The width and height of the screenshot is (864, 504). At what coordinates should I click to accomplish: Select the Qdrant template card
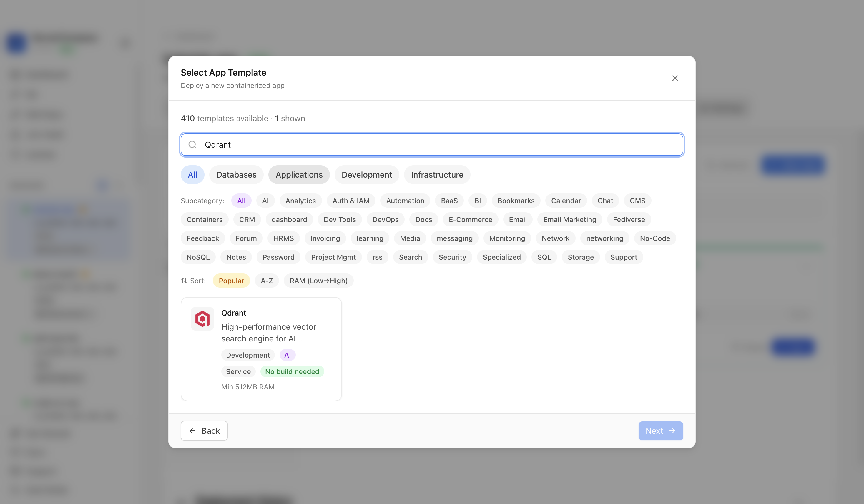coord(261,349)
